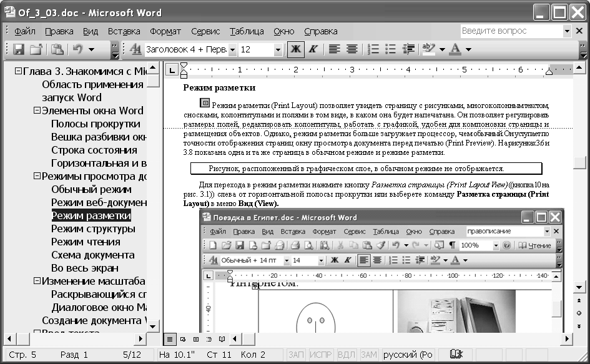
Task: Switch to Outline view button
Action: coord(209,339)
